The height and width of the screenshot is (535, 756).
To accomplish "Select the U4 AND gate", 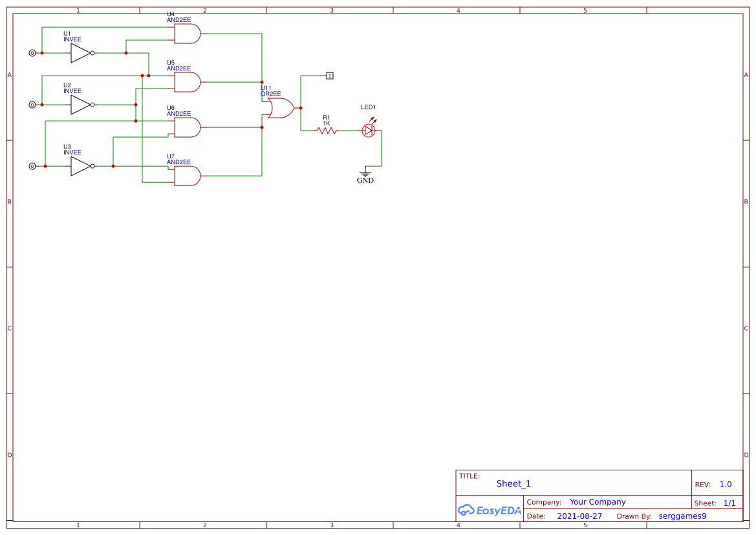I will pos(187,34).
